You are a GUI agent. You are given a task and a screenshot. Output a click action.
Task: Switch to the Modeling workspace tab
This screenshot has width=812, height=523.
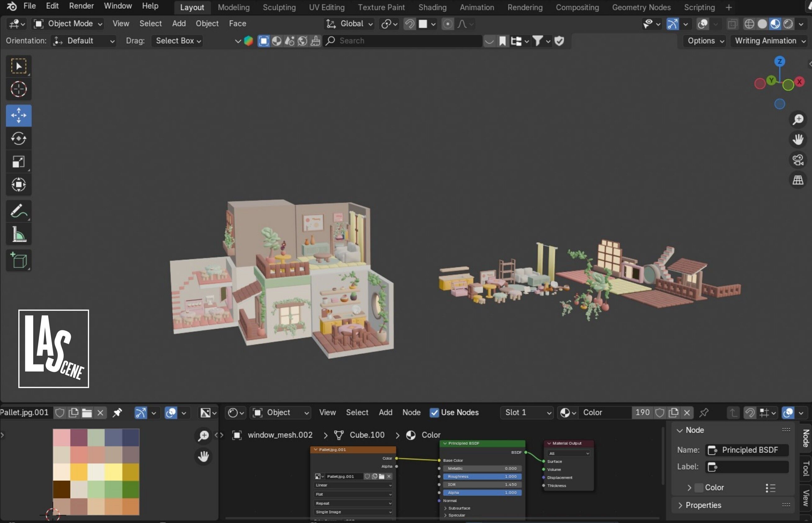tap(234, 7)
